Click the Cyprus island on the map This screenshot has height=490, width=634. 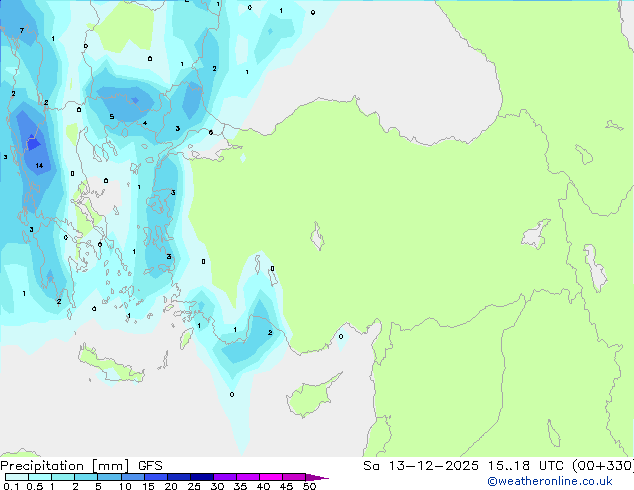tap(311, 396)
